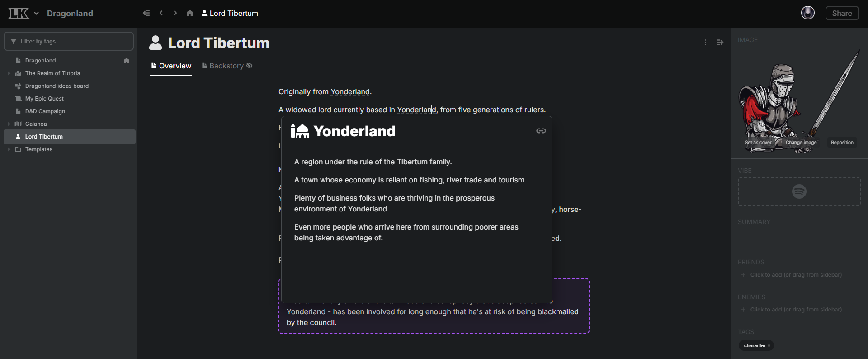868x359 pixels.
Task: Go back with the left chevron
Action: pos(161,13)
